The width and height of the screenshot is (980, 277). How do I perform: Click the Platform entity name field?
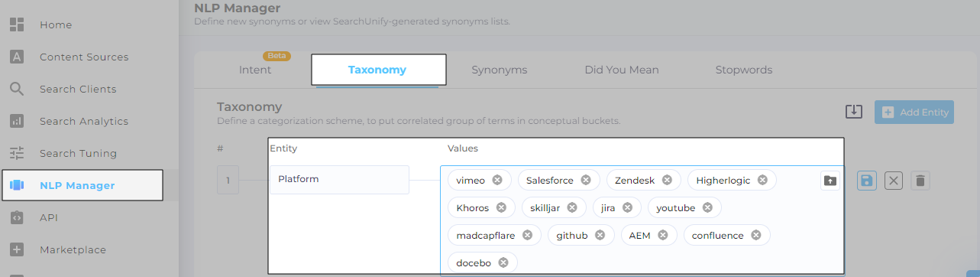click(x=339, y=179)
